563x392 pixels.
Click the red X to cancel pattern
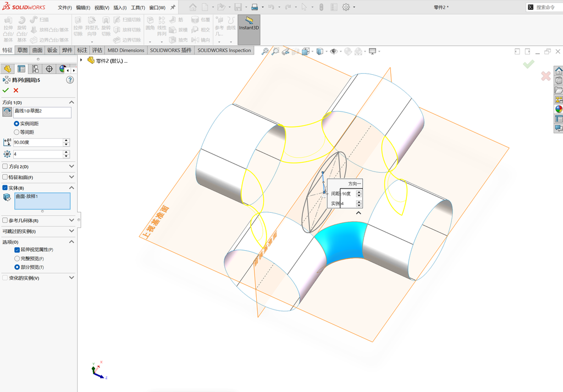[16, 91]
